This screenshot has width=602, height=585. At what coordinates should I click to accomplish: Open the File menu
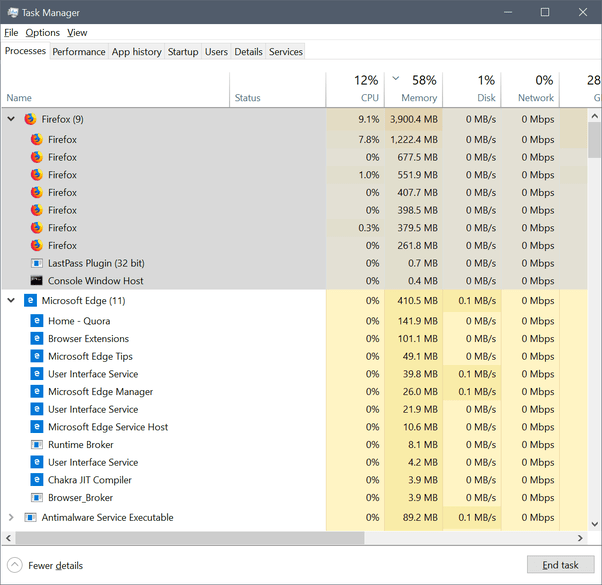(11, 33)
